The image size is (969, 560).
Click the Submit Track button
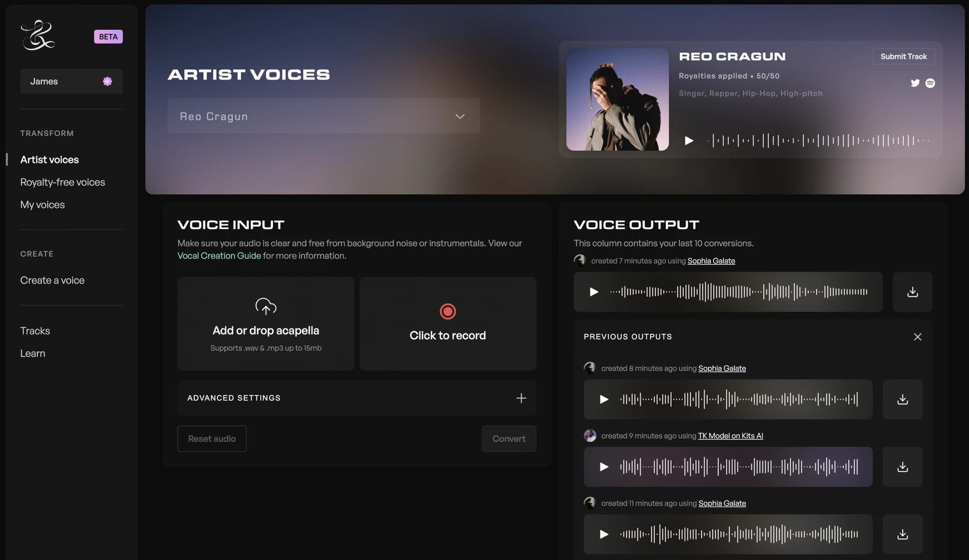[x=904, y=56]
